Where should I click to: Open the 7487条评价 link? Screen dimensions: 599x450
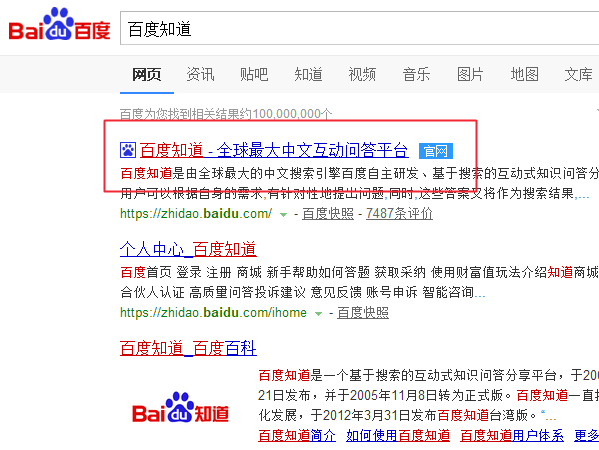click(x=399, y=214)
